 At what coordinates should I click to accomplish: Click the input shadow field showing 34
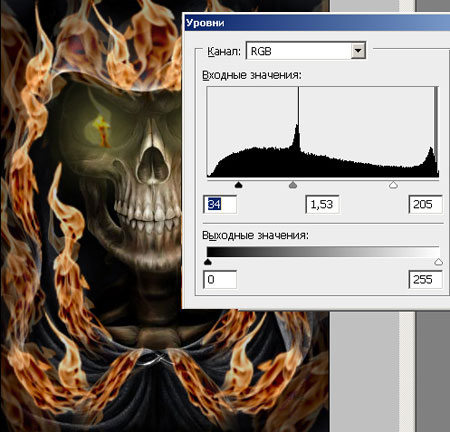coord(220,204)
